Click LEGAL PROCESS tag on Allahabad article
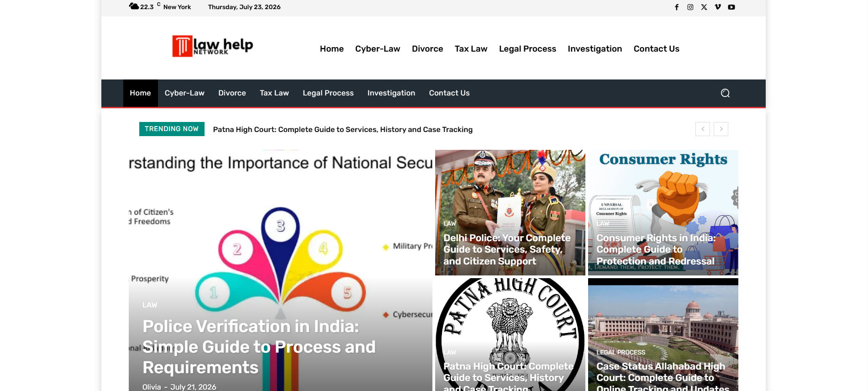868x391 pixels. (621, 352)
